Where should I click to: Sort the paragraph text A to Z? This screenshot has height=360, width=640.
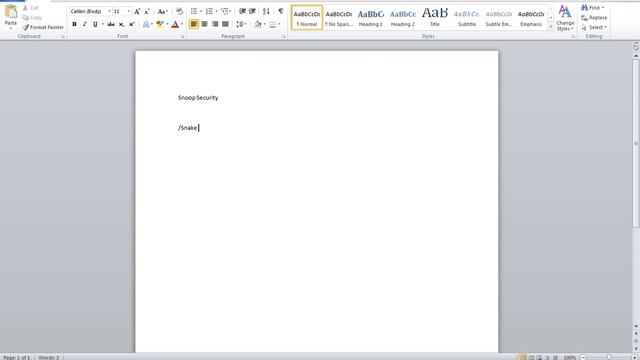point(266,11)
